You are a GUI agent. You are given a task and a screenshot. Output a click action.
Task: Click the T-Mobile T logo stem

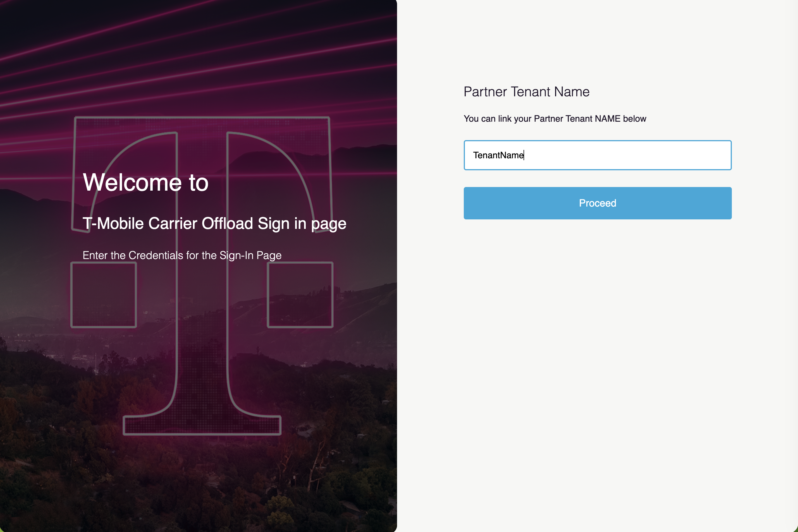point(202,305)
